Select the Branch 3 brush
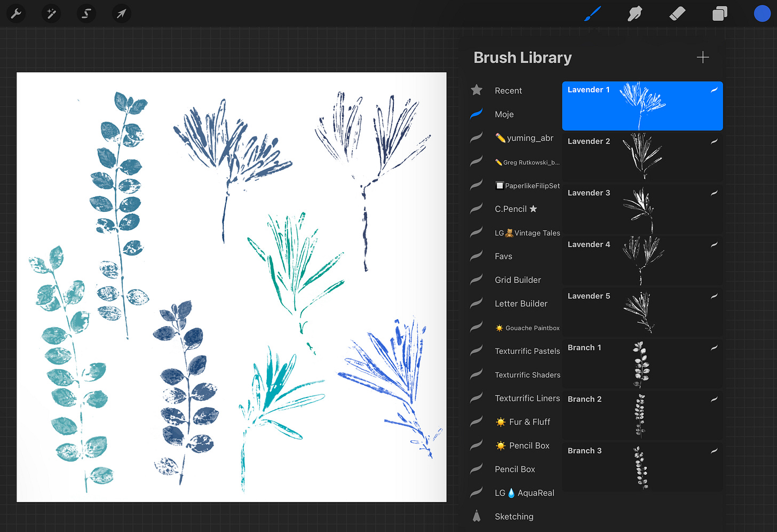777x532 pixels. tap(643, 467)
